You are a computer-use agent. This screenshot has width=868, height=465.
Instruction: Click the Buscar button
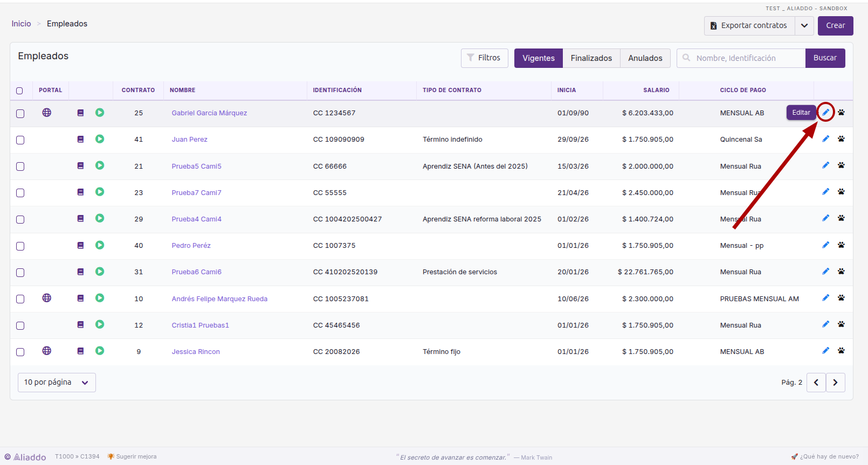pos(825,58)
